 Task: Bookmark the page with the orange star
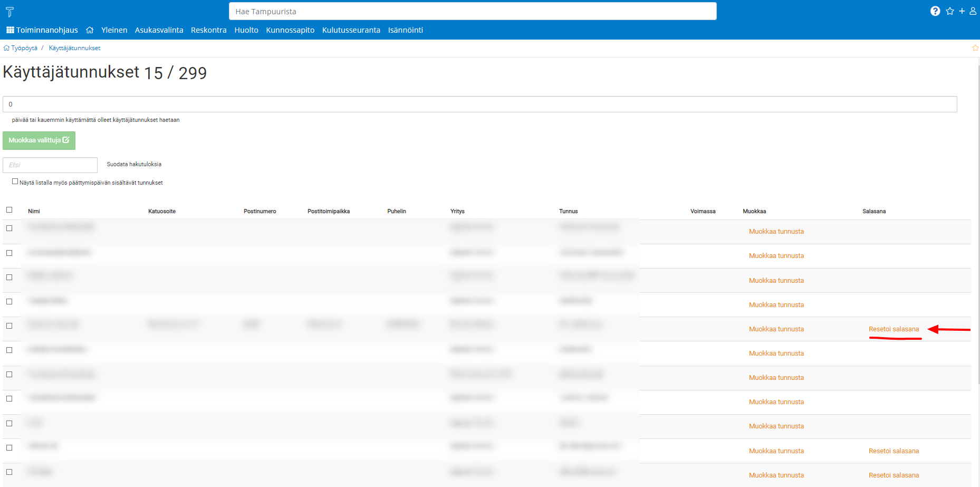pyautogui.click(x=975, y=48)
